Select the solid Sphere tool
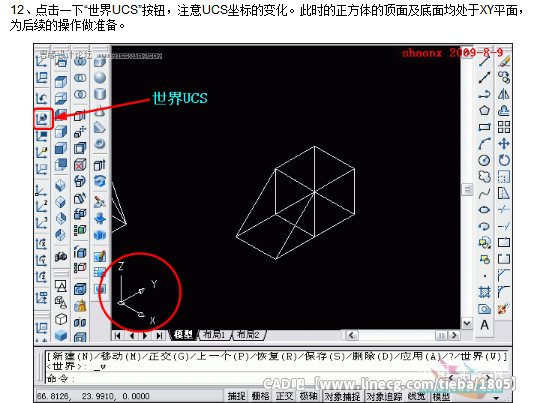The height and width of the screenshot is (403, 550). tap(100, 78)
